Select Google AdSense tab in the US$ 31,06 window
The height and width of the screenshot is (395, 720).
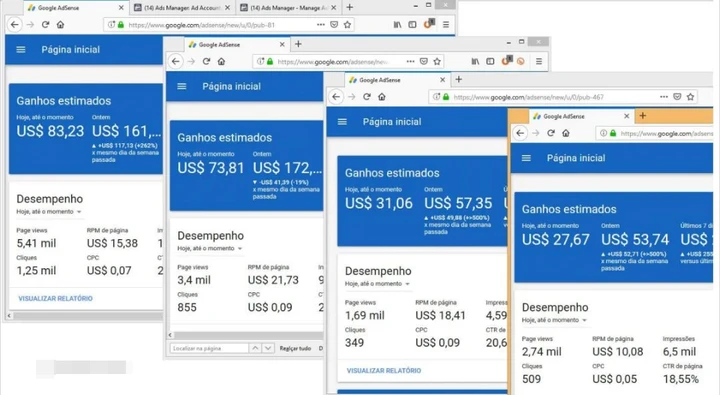coord(397,80)
